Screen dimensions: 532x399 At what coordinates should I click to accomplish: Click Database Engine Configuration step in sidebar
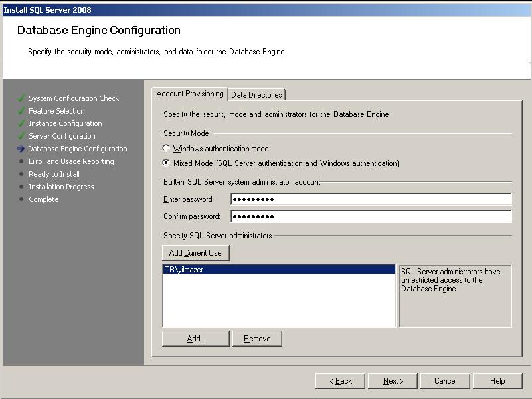[x=77, y=149]
